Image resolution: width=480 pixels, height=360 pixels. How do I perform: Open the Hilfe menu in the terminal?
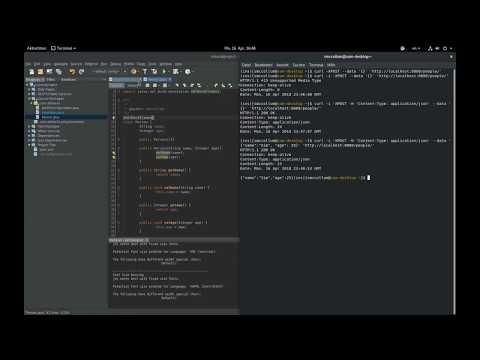click(331, 65)
